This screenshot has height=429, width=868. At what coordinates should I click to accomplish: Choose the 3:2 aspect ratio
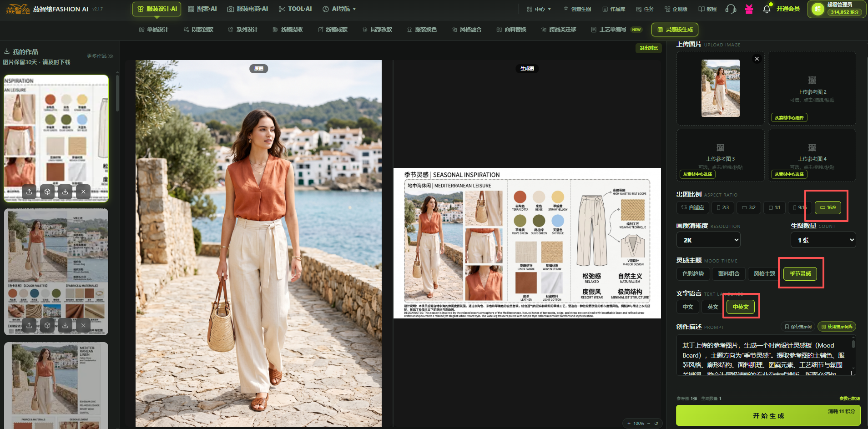(749, 207)
